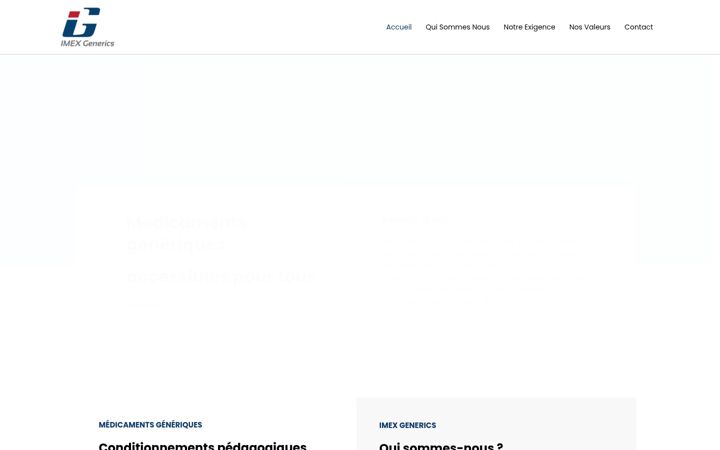Click the Qui sommes-nous ? heading
720x450 pixels.
coord(441,446)
